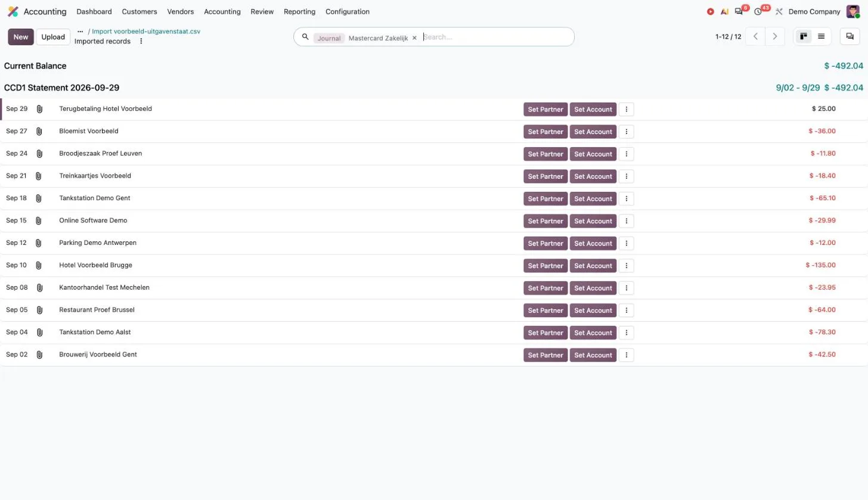The height and width of the screenshot is (500, 868).
Task: Open the Reporting menu
Action: tap(299, 11)
